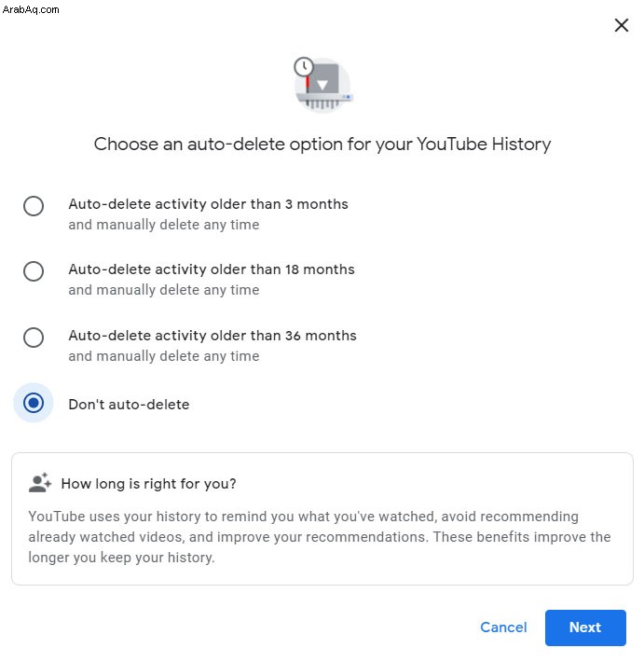Click the 'How long is right for you?' heading

(x=148, y=483)
